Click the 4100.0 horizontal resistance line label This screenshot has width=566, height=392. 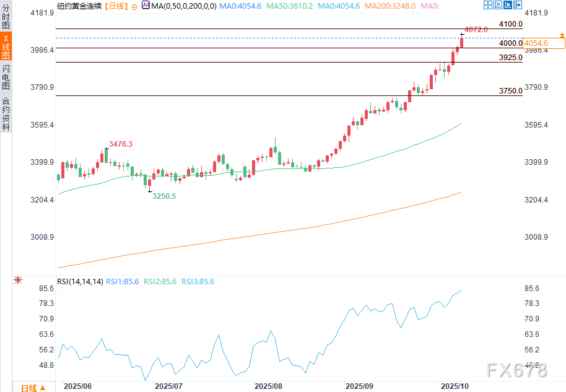click(x=511, y=24)
